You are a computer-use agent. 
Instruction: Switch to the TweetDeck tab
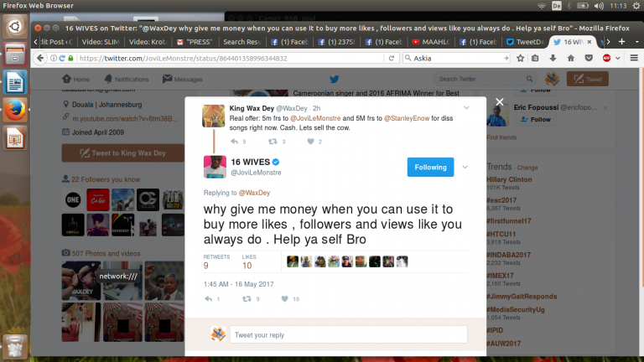525,42
